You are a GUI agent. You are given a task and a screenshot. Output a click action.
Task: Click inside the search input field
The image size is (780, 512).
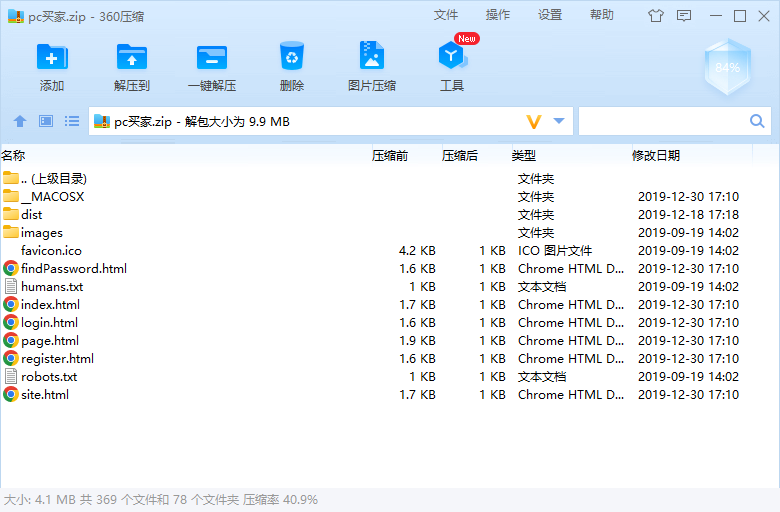tap(662, 121)
